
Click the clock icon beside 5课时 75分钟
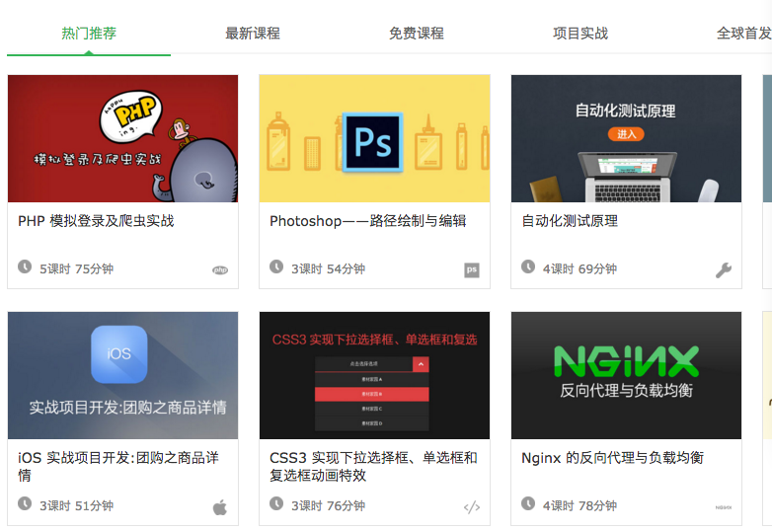click(x=25, y=267)
